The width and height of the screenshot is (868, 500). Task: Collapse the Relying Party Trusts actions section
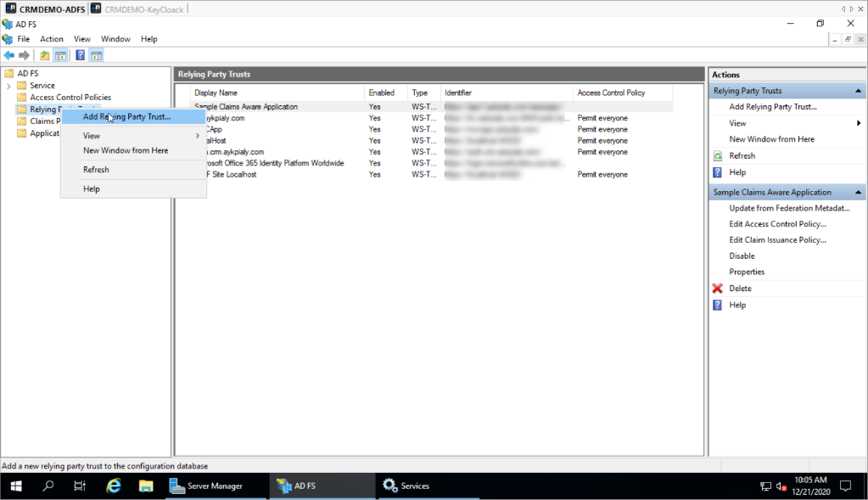coord(859,91)
